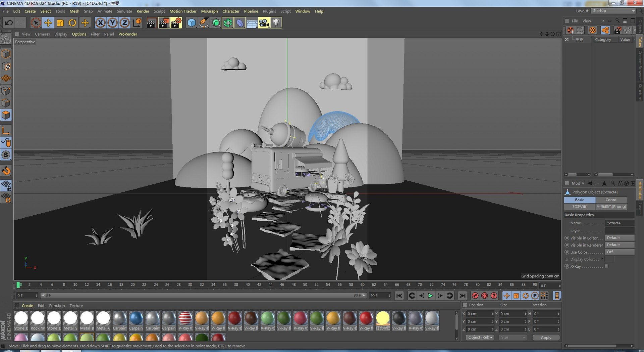Toggle the X-Ray checkbox
Image resolution: width=644 pixels, height=352 pixels.
[x=606, y=266]
